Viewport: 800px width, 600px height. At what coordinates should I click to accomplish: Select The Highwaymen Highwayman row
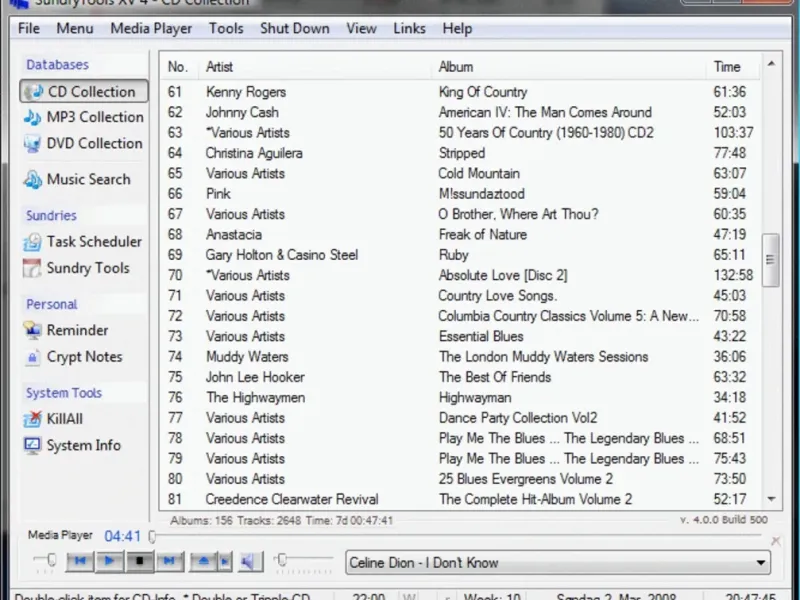(460, 397)
